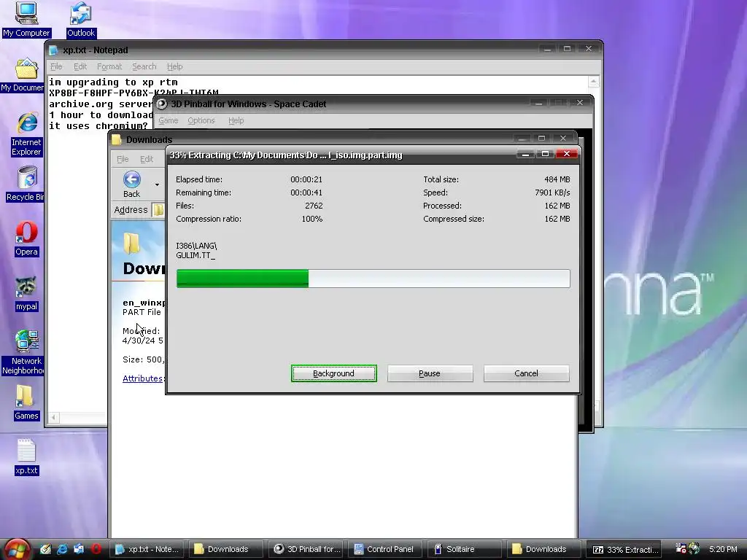
Task: Switch to the first Downloads taskbar button
Action: click(x=227, y=549)
